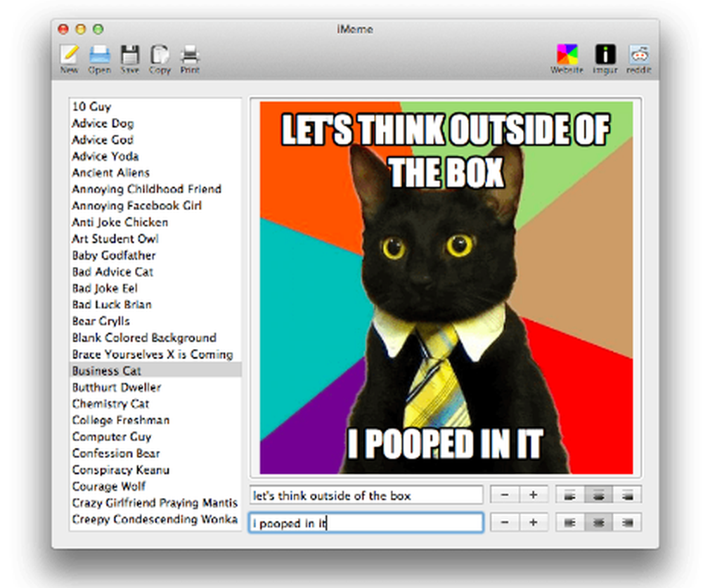This screenshot has height=588, width=703.
Task: Align top text right
Action: [x=627, y=495]
